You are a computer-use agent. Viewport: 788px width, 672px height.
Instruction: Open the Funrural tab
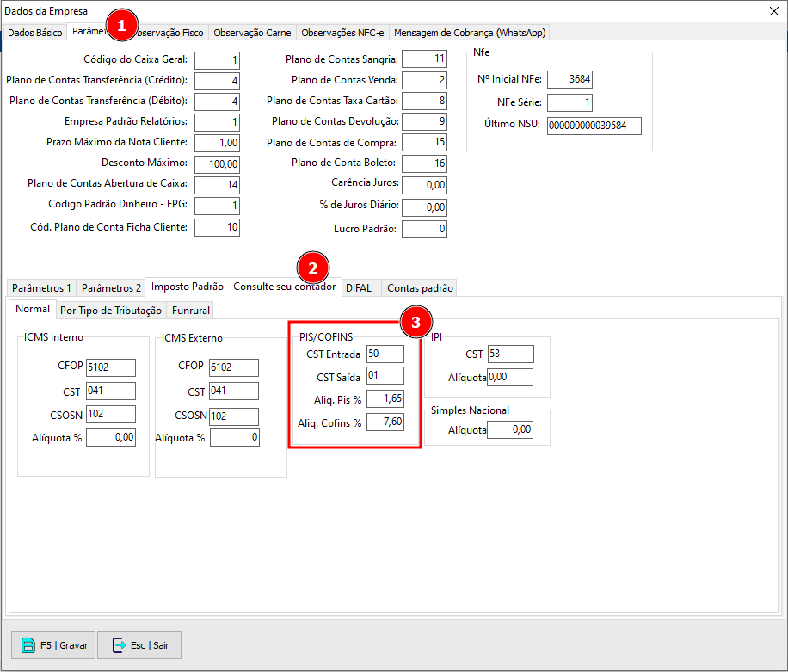pyautogui.click(x=190, y=311)
